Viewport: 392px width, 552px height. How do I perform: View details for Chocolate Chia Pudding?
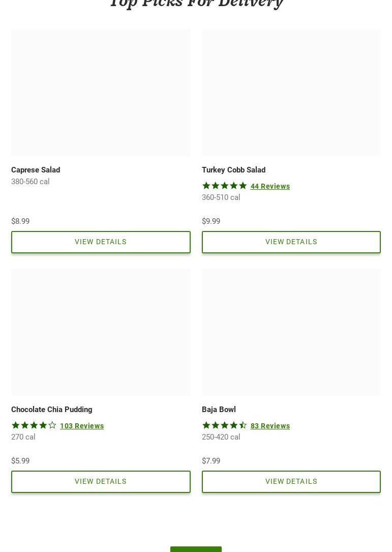pyautogui.click(x=101, y=482)
